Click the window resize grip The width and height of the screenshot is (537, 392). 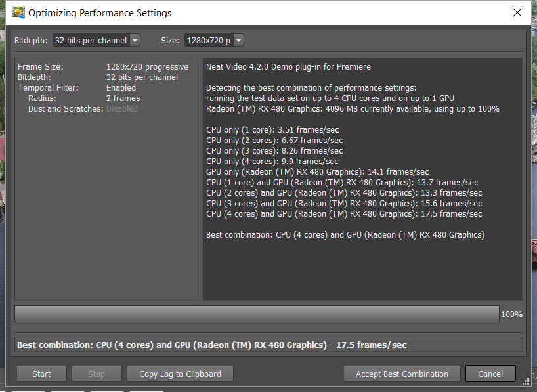(526, 381)
